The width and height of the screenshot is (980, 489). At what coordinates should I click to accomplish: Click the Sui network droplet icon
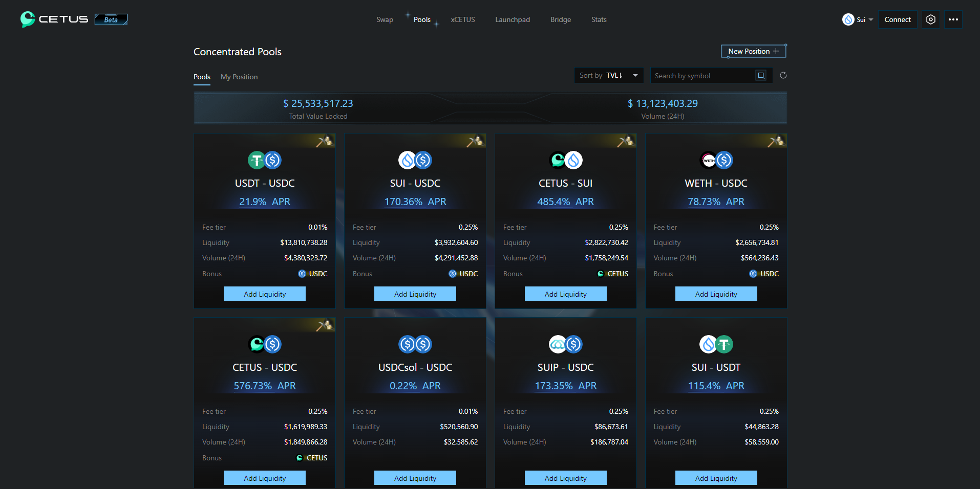click(x=848, y=19)
